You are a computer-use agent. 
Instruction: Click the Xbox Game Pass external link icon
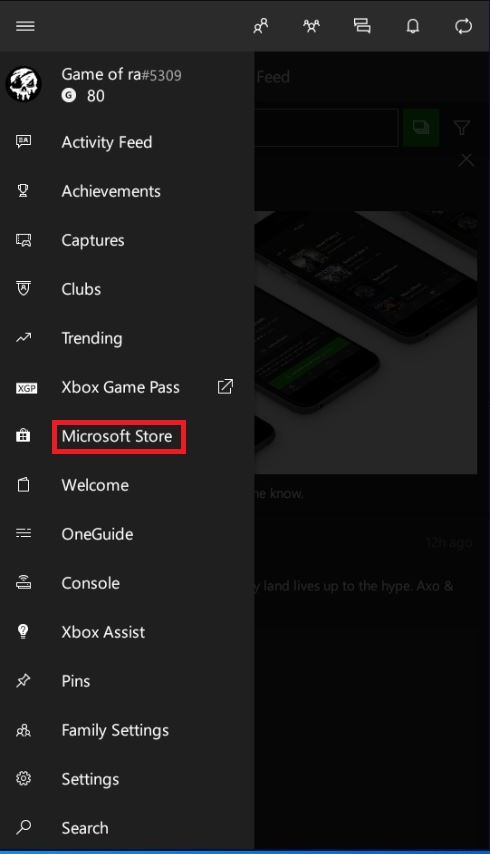coord(225,387)
